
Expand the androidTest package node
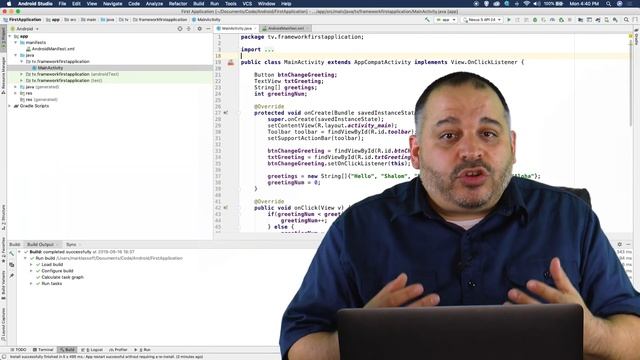click(x=22, y=74)
